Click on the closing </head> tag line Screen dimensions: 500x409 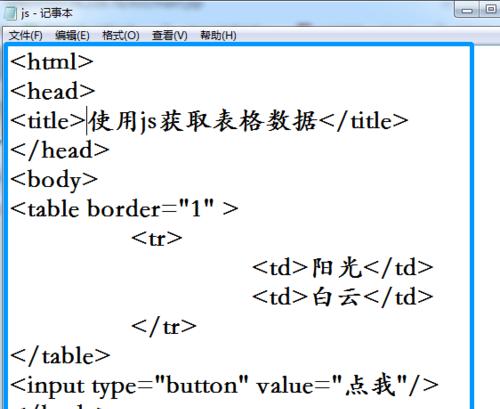(x=60, y=150)
